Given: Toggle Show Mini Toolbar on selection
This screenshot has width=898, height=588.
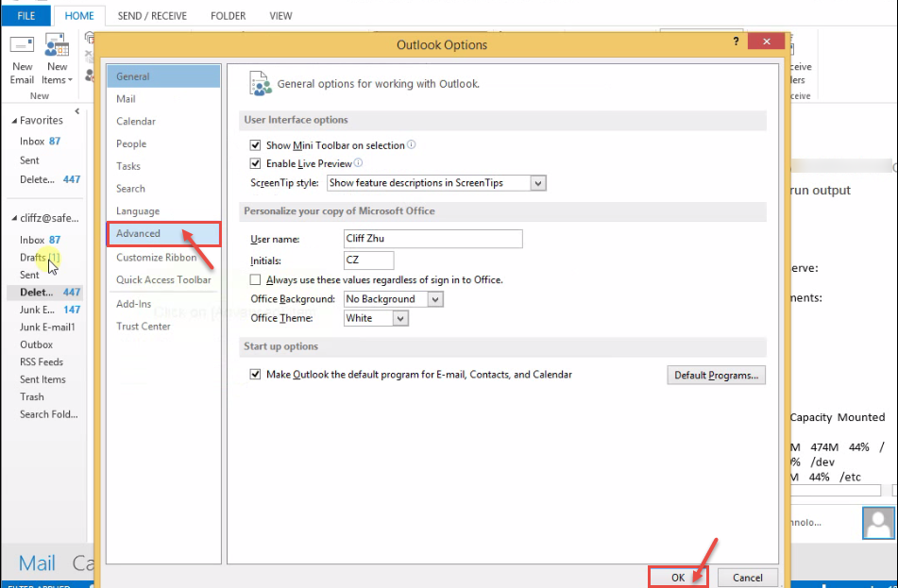Looking at the screenshot, I should [x=256, y=145].
